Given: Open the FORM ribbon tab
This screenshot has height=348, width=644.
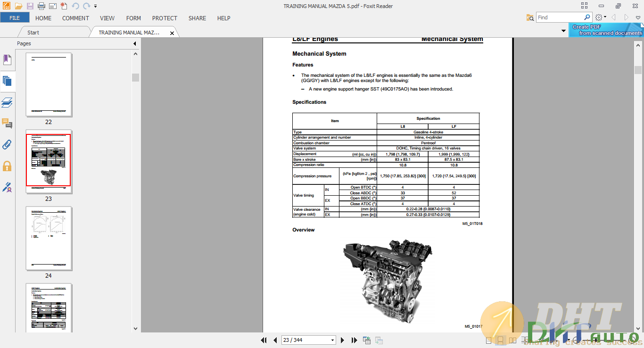Looking at the screenshot, I should pyautogui.click(x=133, y=18).
